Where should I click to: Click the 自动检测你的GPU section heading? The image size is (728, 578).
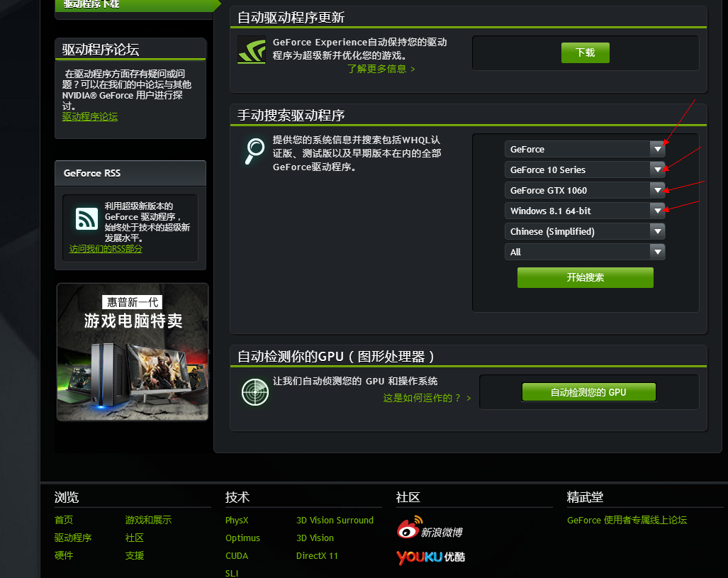[336, 356]
